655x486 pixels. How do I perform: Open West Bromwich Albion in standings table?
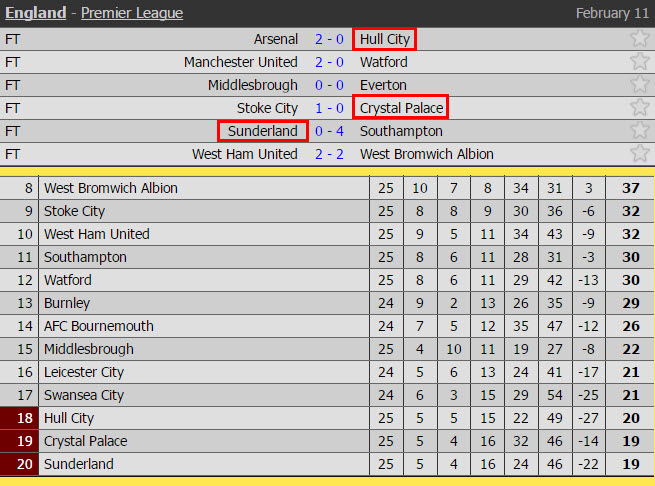click(111, 188)
